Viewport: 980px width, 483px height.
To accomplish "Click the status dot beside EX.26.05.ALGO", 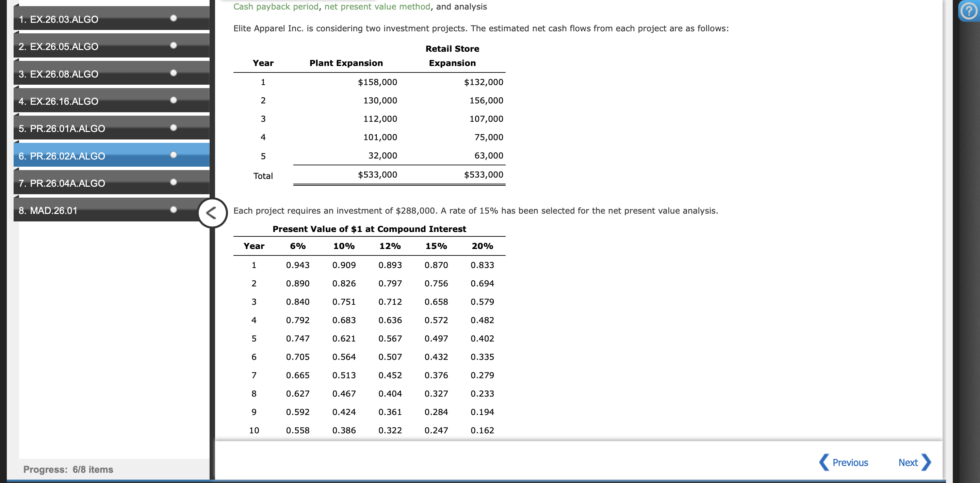I will (174, 46).
